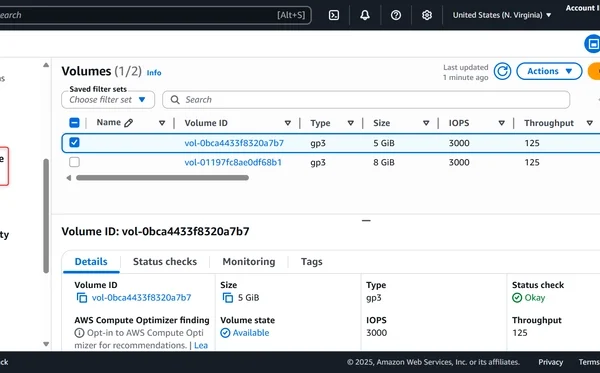The width and height of the screenshot is (600, 373).
Task: Sort by Throughput column arrow
Action: (x=589, y=123)
